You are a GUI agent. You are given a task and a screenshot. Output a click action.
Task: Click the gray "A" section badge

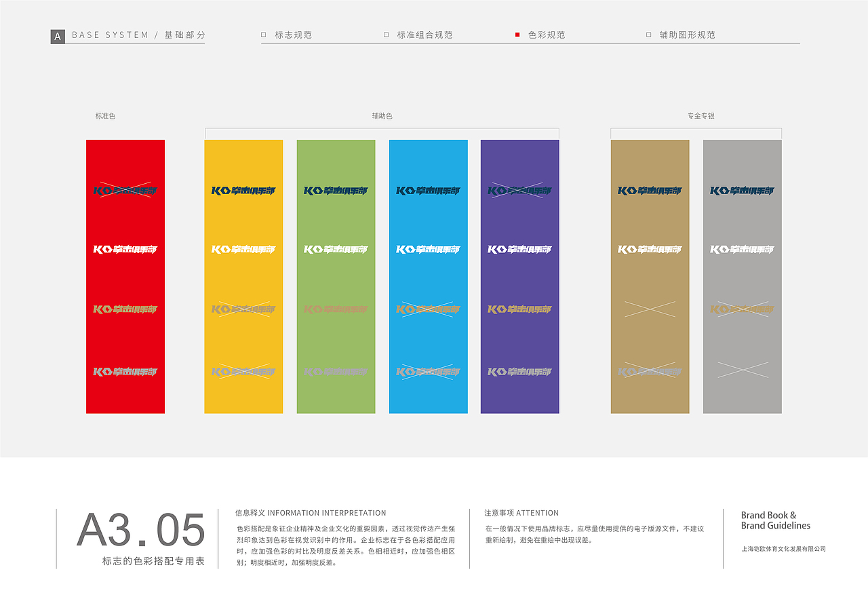click(58, 37)
